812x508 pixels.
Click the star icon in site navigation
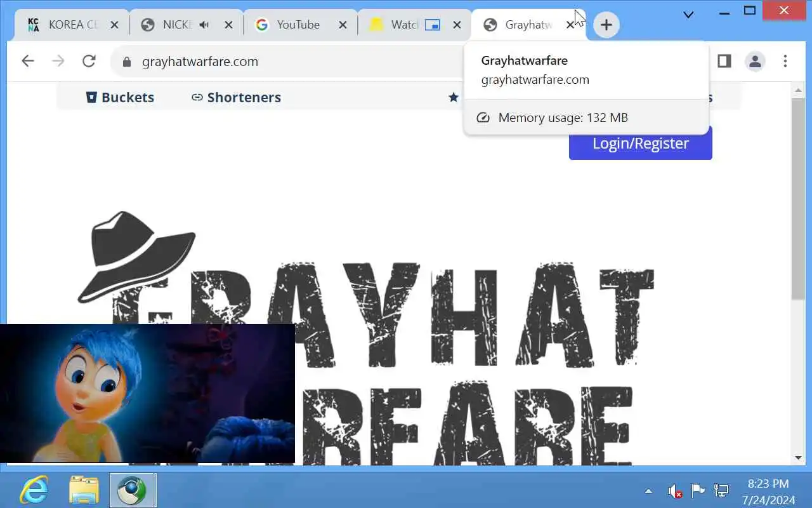[x=453, y=97]
